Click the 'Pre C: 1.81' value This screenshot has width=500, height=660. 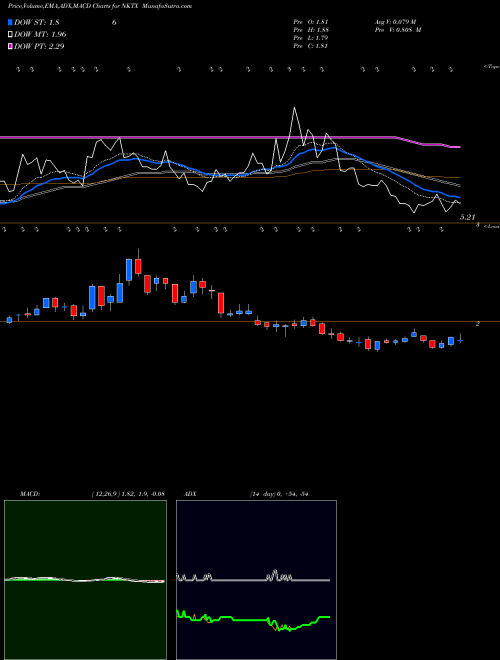pyautogui.click(x=311, y=46)
